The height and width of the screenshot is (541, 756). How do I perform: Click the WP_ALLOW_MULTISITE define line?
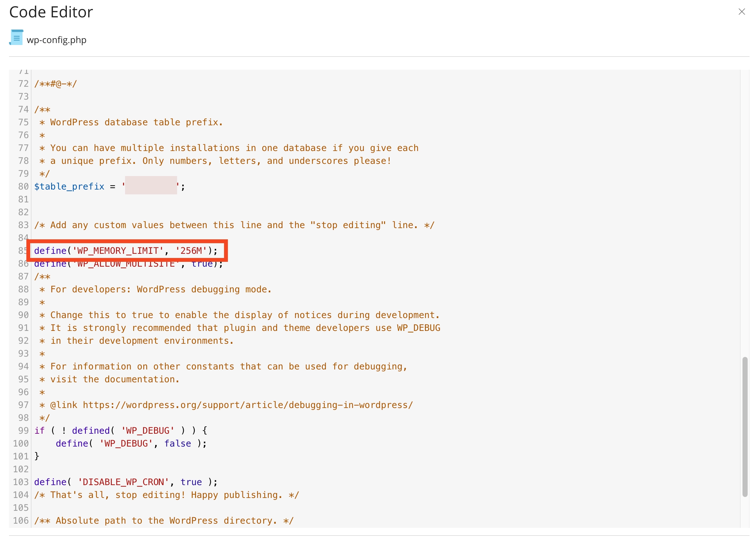(x=128, y=264)
